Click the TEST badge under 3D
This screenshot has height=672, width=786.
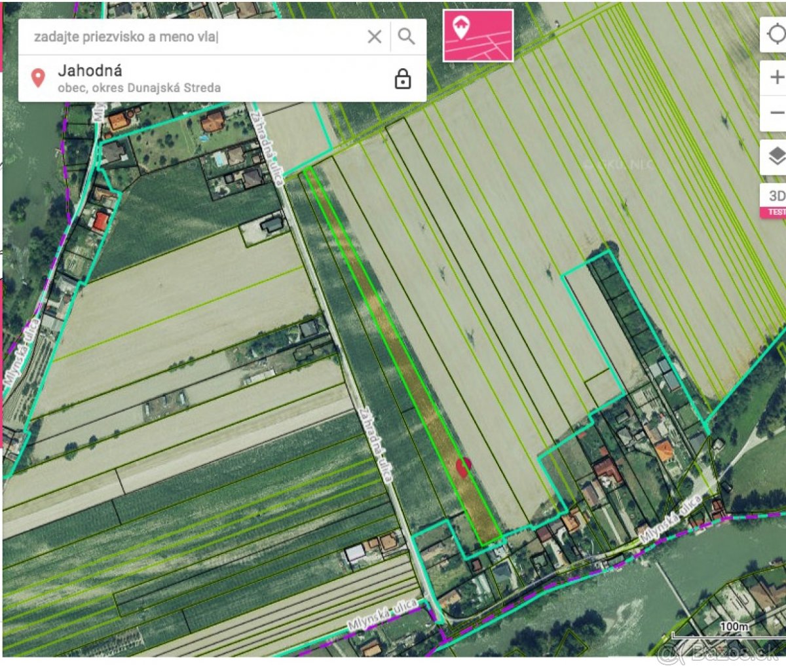[x=775, y=212]
